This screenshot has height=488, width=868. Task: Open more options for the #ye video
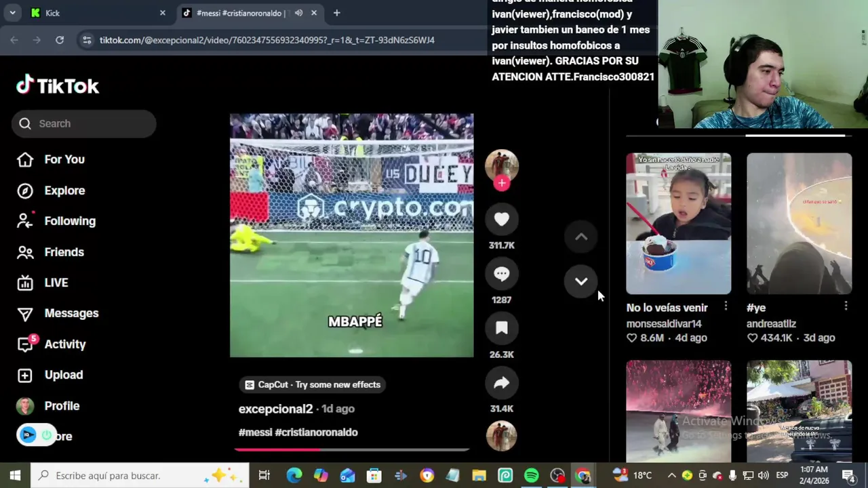(846, 307)
